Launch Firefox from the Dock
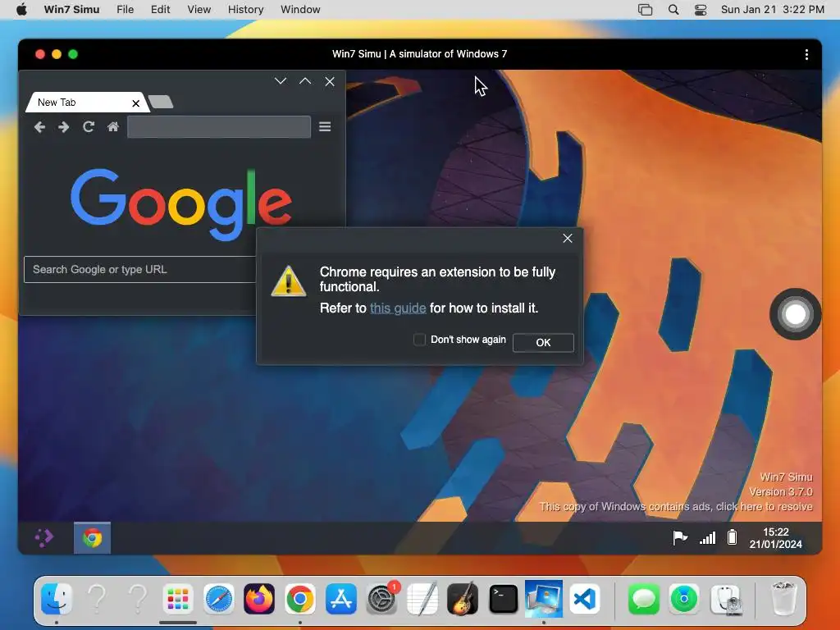Screen dimensions: 840x630 (259, 598)
